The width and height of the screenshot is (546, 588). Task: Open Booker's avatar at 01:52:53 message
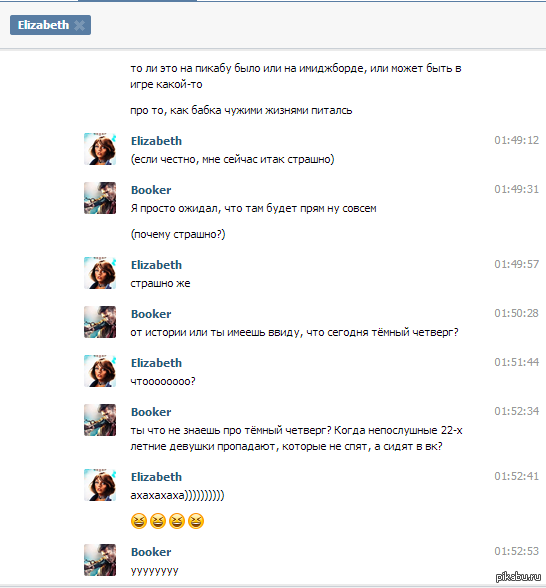click(100, 560)
